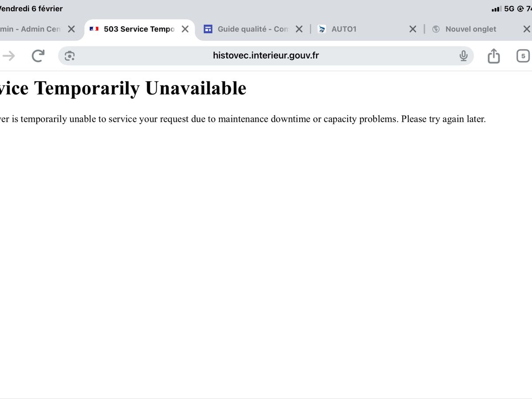
Task: Close the Guide qualité tab
Action: tap(299, 29)
